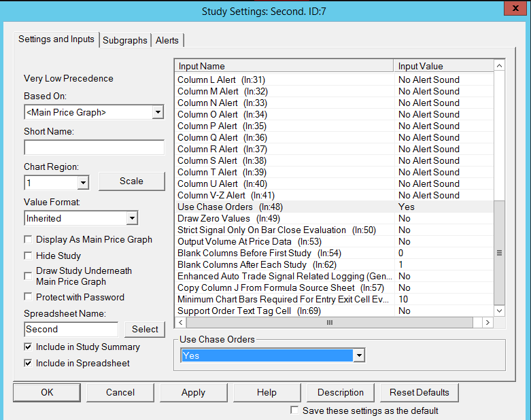Expand the Chart Region dropdown
Image resolution: width=531 pixels, height=420 pixels.
point(83,183)
